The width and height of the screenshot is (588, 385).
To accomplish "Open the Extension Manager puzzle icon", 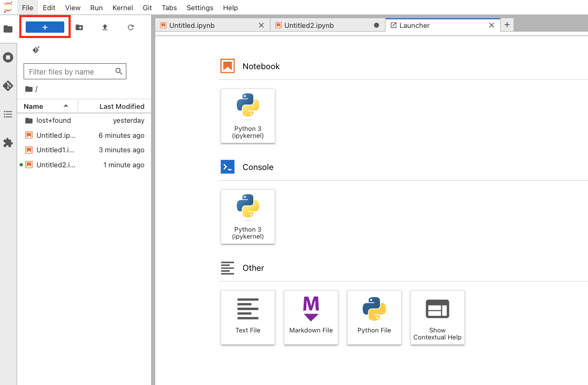I will pos(8,143).
